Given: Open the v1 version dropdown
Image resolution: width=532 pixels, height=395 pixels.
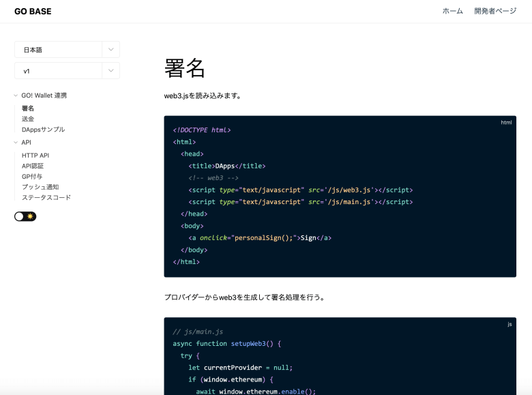Looking at the screenshot, I should pos(67,70).
